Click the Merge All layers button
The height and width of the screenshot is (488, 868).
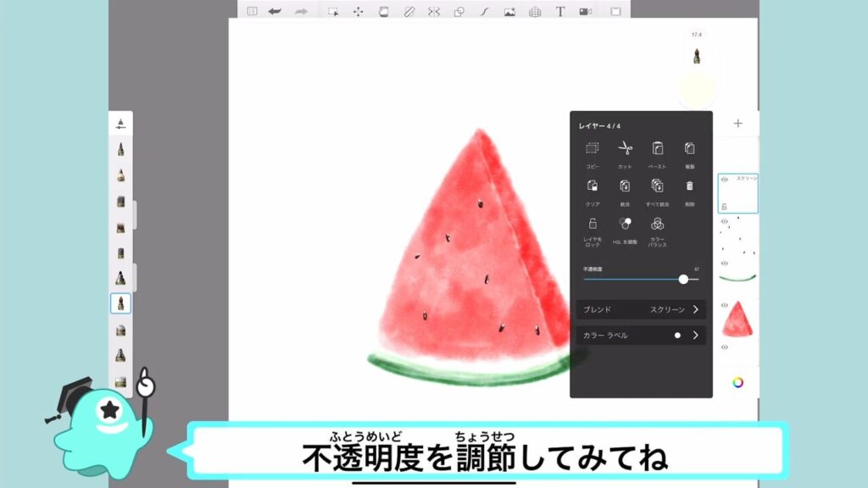coord(657,186)
